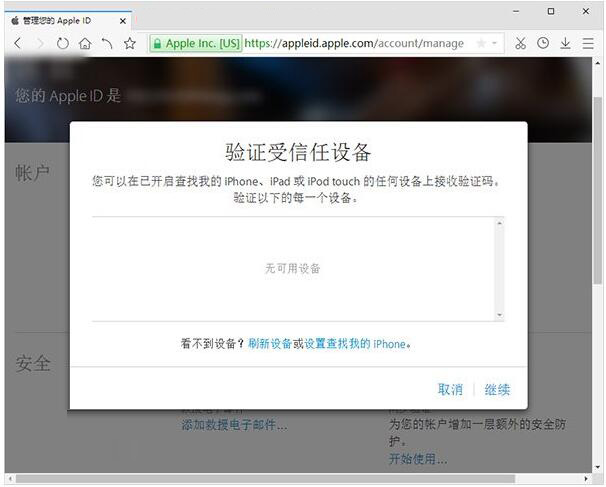Click the 开始使用... link
The image size is (606, 487).
(x=418, y=459)
